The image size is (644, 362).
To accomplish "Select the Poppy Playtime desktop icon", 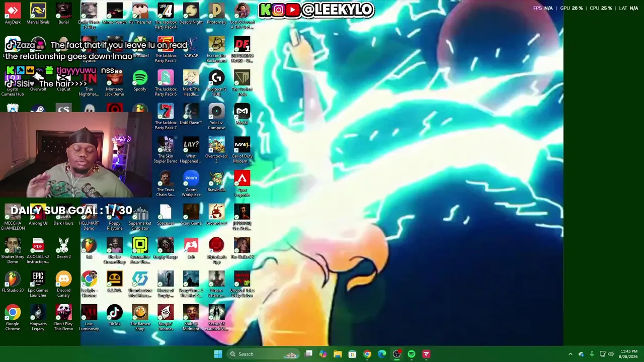I will click(x=114, y=218).
